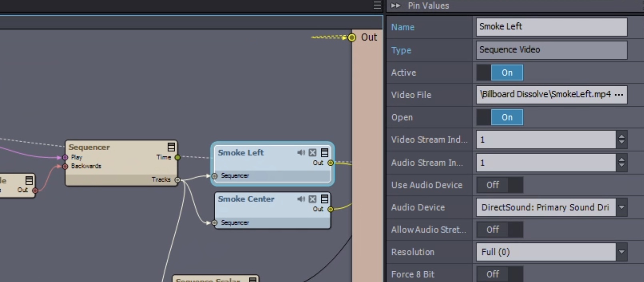Image resolution: width=644 pixels, height=282 pixels.
Task: Click the Out label at graph top
Action: pyautogui.click(x=369, y=37)
